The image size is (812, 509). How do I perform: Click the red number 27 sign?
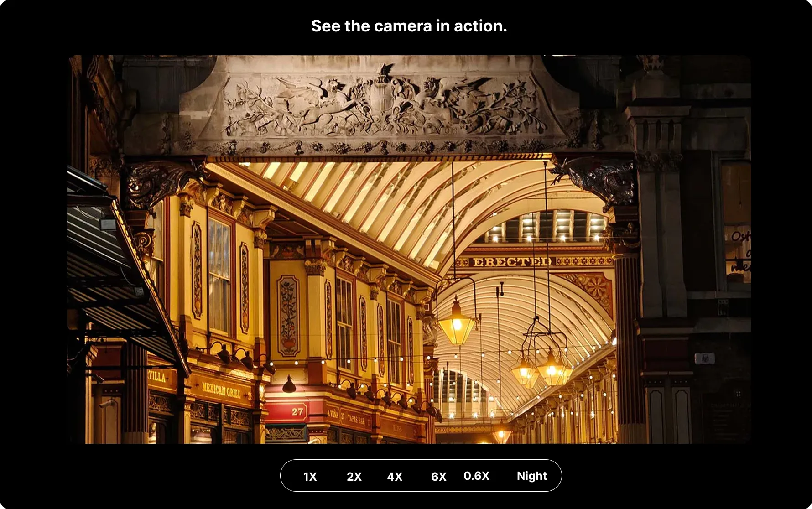297,411
